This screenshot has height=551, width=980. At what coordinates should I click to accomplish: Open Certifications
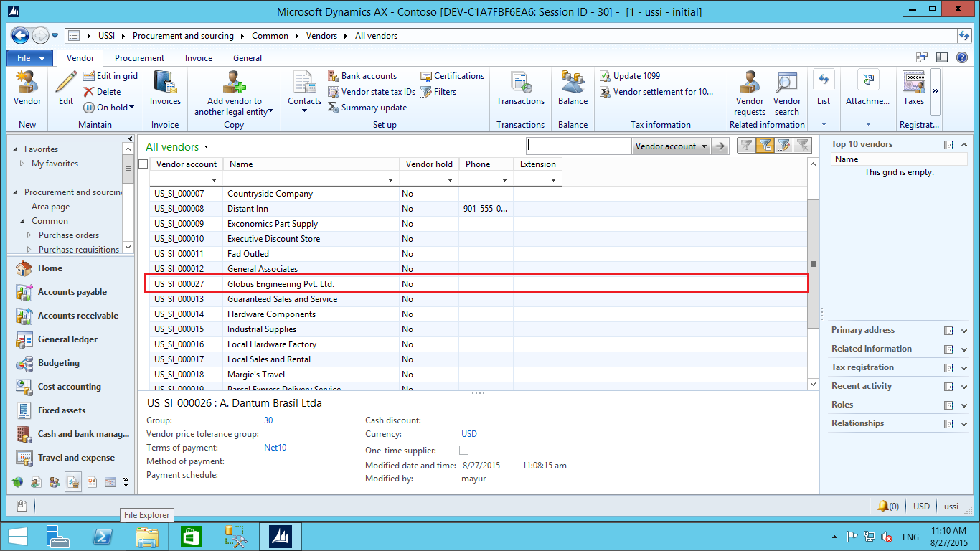pyautogui.click(x=452, y=76)
